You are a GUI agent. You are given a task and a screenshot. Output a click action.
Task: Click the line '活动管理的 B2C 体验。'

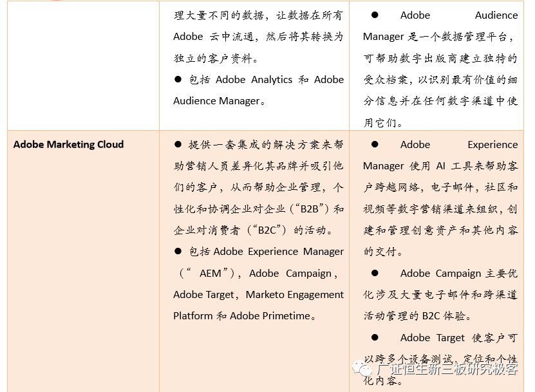click(x=418, y=316)
